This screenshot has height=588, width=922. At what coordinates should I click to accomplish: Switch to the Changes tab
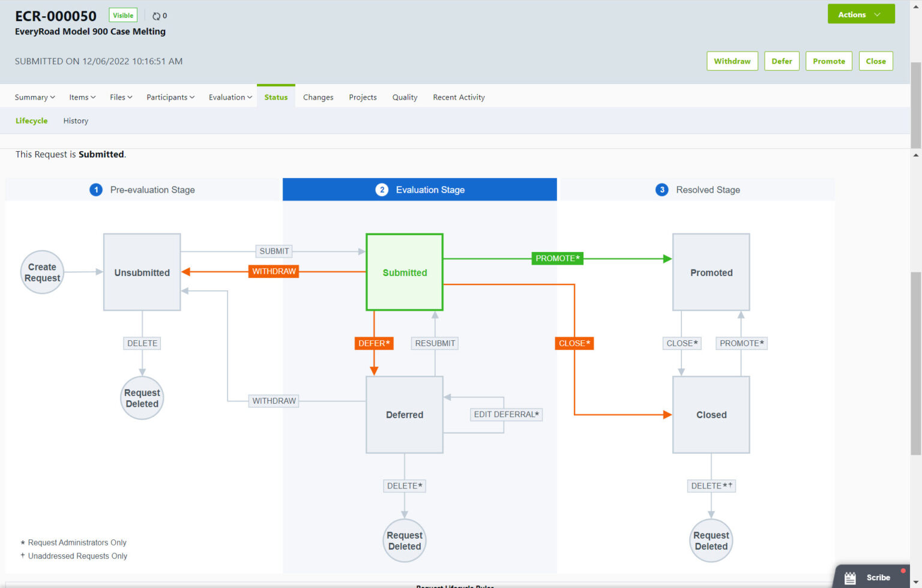[x=318, y=97]
